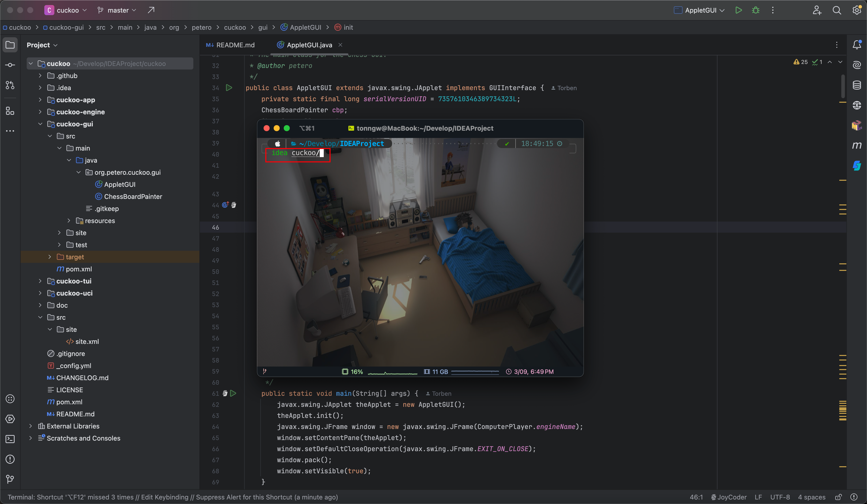The width and height of the screenshot is (867, 504).
Task: Select ChessBoardPainter in the project tree
Action: [x=133, y=196]
